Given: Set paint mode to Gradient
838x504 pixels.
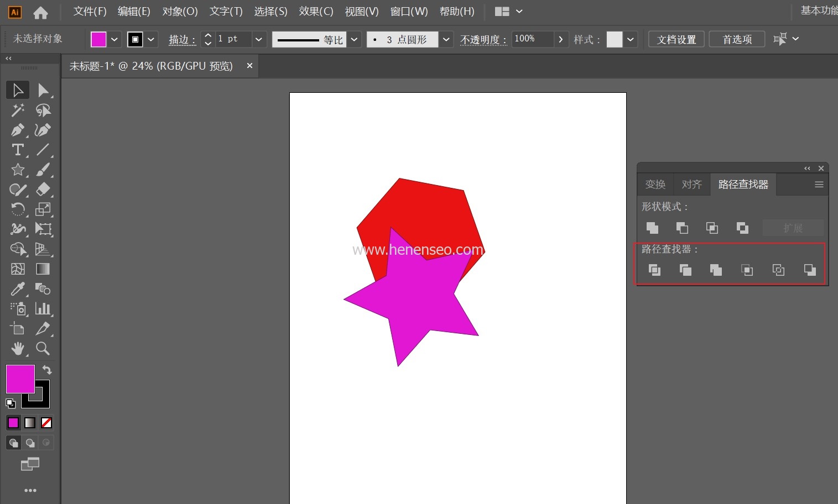Looking at the screenshot, I should (x=30, y=423).
